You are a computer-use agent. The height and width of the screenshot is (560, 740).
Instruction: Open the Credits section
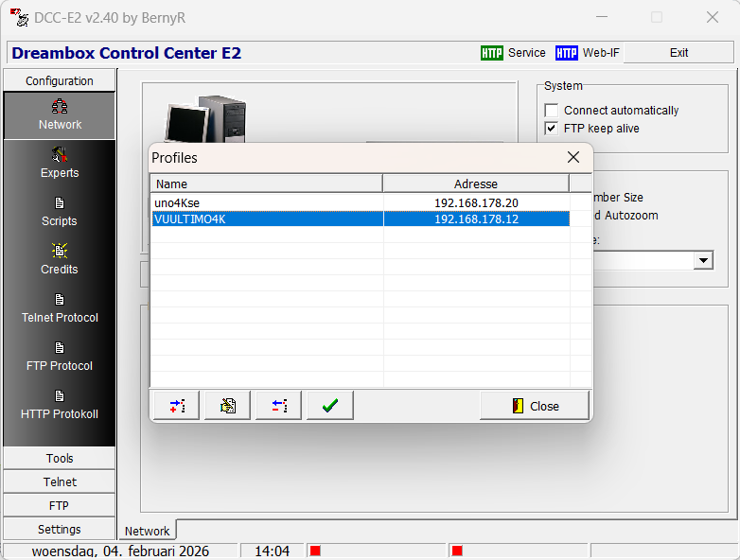(x=60, y=260)
